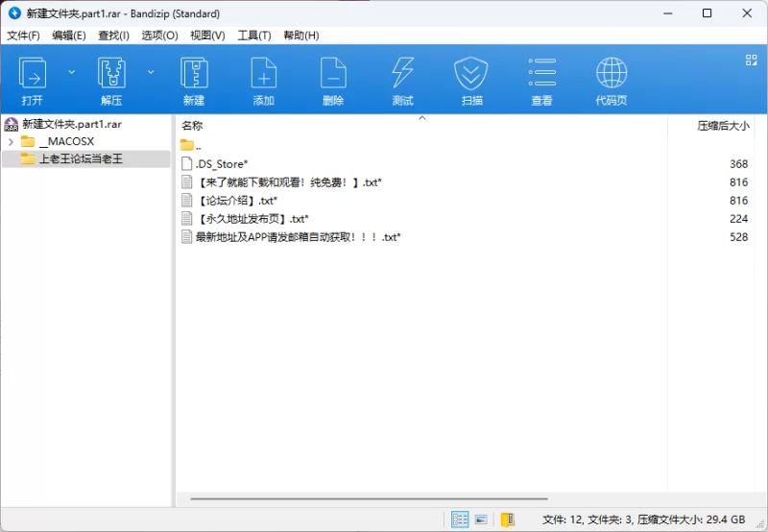The image size is (768, 532).
Task: Click the yellow archive icon in the status bar
Action: pos(508,520)
